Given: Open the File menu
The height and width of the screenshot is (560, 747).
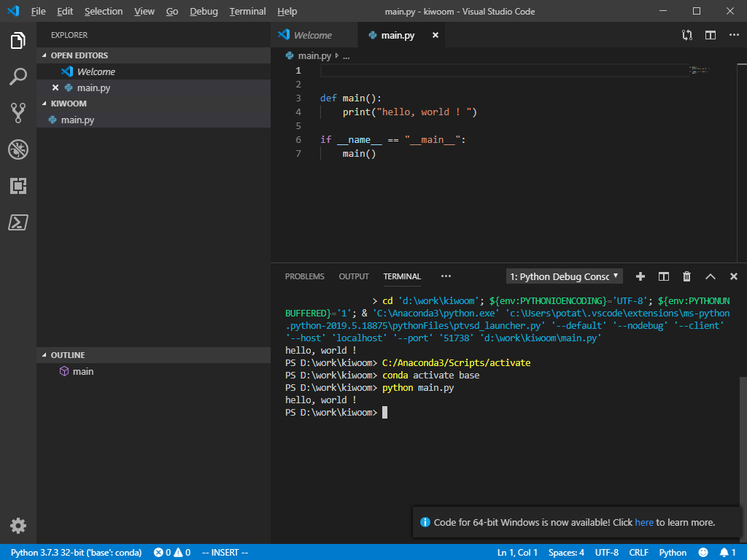Looking at the screenshot, I should 38,11.
